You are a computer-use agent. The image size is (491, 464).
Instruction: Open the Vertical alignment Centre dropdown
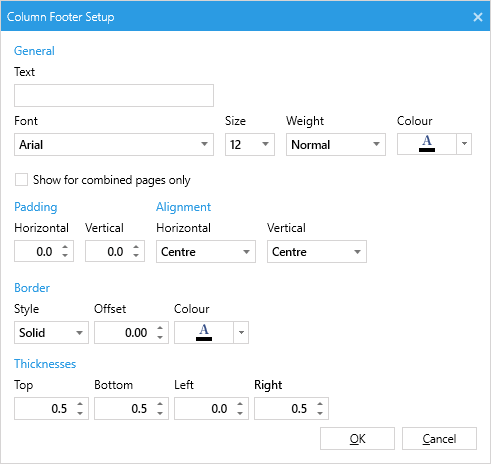(x=317, y=251)
